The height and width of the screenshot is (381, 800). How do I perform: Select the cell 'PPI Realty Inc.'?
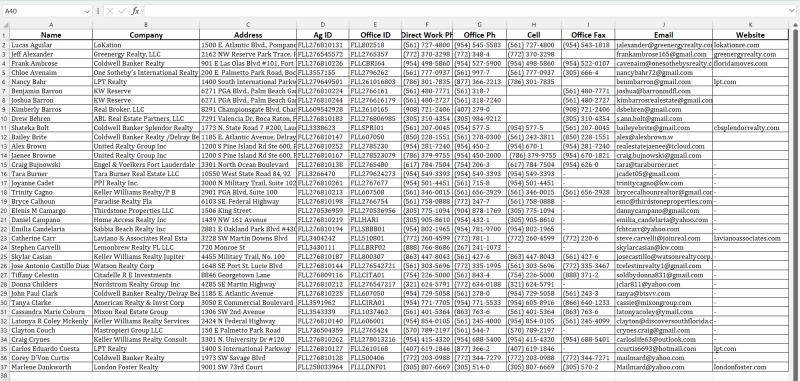pos(146,183)
